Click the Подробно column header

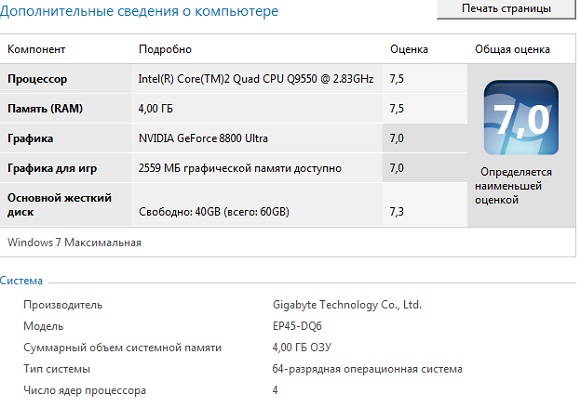[165, 49]
